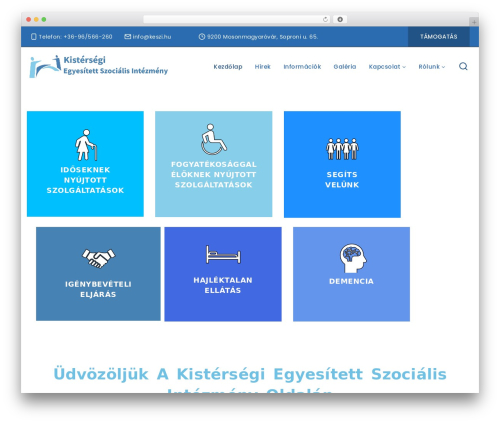
Task: Click the info@keszi.hu email link
Action: pos(152,37)
